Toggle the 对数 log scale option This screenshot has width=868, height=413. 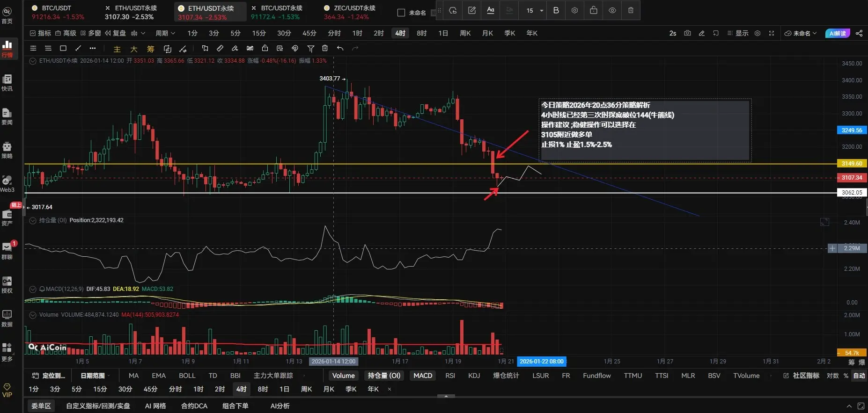click(832, 376)
